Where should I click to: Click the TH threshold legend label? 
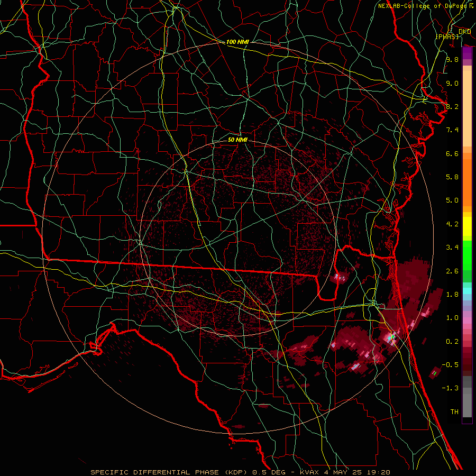[x=454, y=412]
